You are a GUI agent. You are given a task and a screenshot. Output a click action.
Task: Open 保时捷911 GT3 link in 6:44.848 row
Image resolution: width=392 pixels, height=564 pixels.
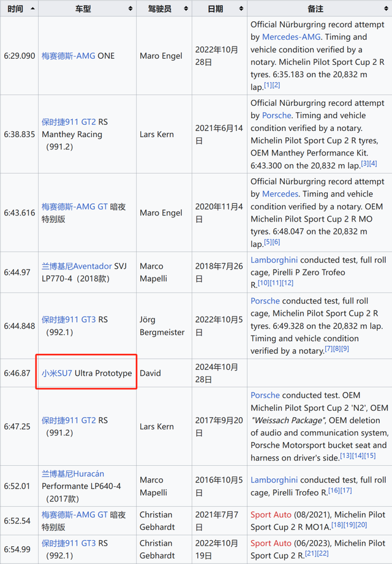point(69,320)
